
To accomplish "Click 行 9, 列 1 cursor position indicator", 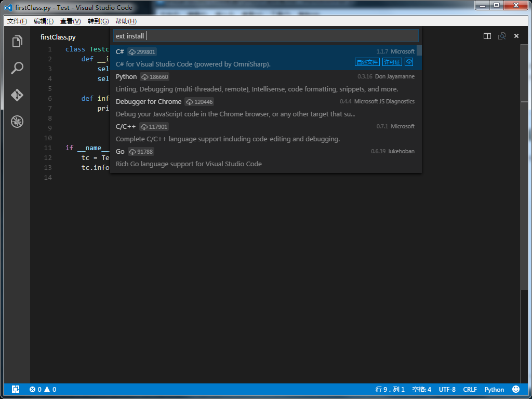I will 390,390.
